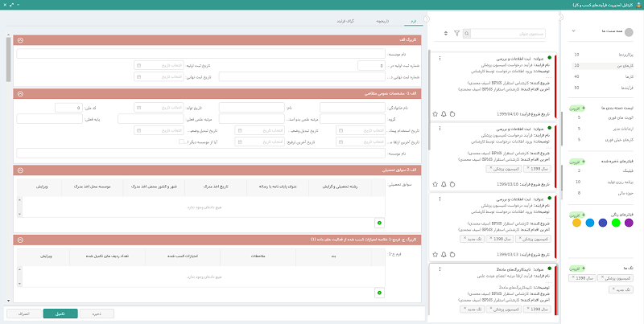Click the filter funnel icon above task list
Screen dimensions: 644x324
(456, 34)
